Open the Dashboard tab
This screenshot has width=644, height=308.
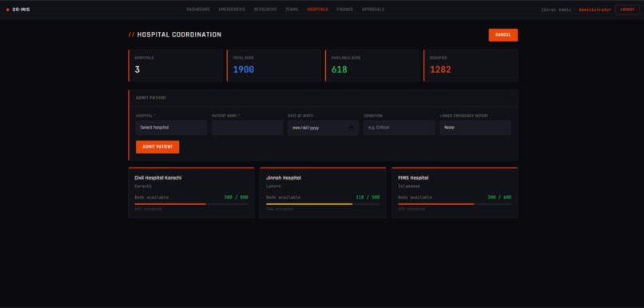point(198,10)
